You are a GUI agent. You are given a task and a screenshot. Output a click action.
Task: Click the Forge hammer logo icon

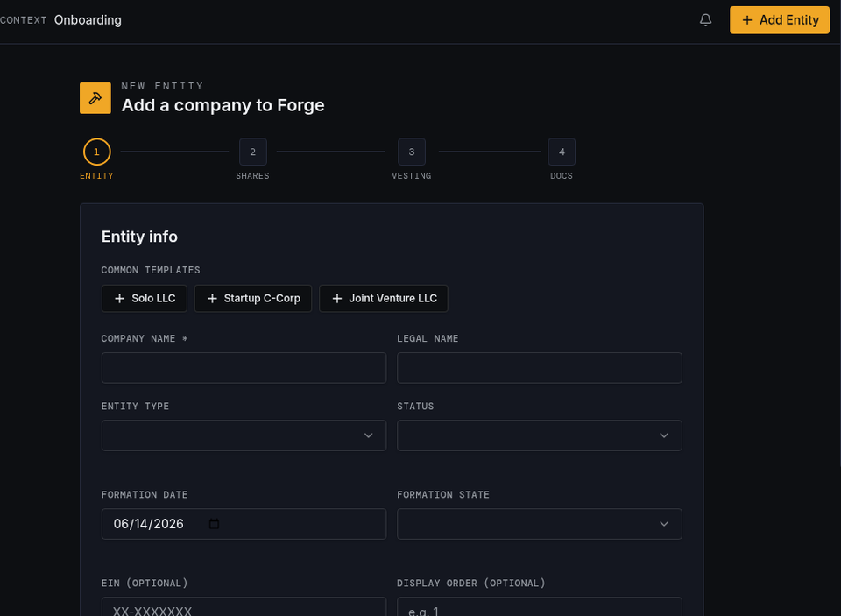pos(95,97)
